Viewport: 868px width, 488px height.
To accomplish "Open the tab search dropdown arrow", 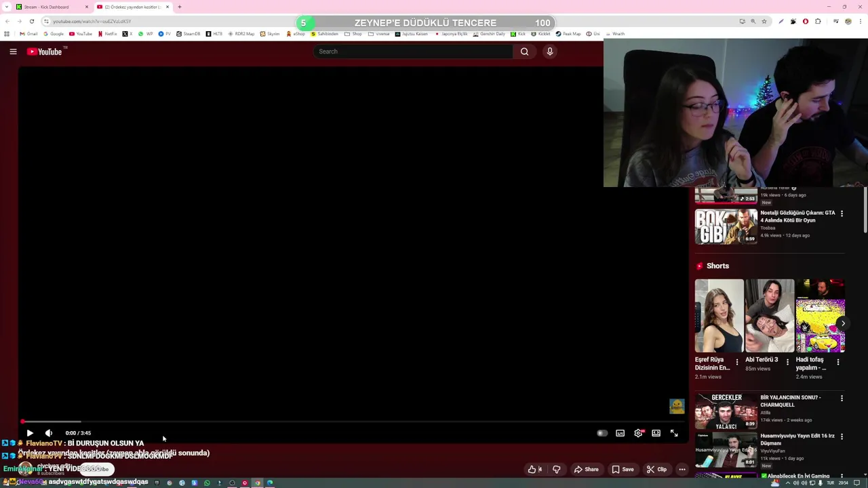I will click(x=7, y=7).
